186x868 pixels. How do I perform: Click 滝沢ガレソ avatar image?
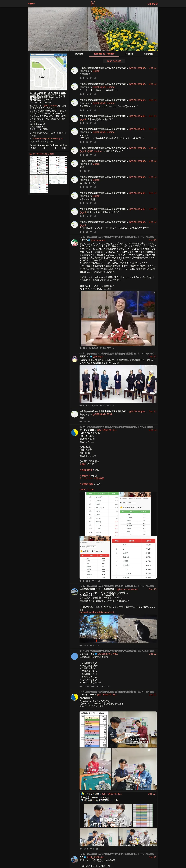point(75,359)
